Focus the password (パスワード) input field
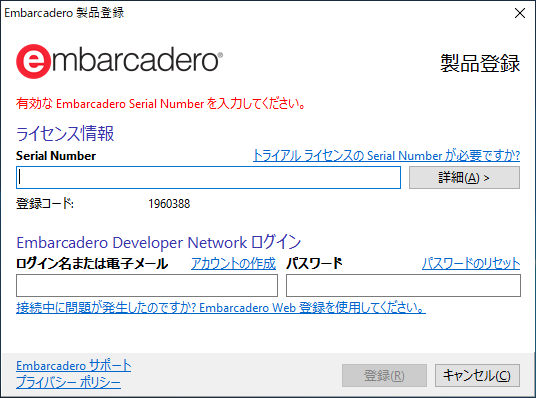The image size is (536, 398). tap(403, 285)
